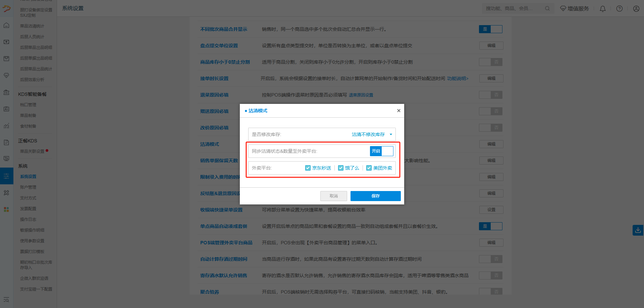644x308 pixels.
Task: Toggle the 退菜原因必填 switch
Action: click(491, 95)
